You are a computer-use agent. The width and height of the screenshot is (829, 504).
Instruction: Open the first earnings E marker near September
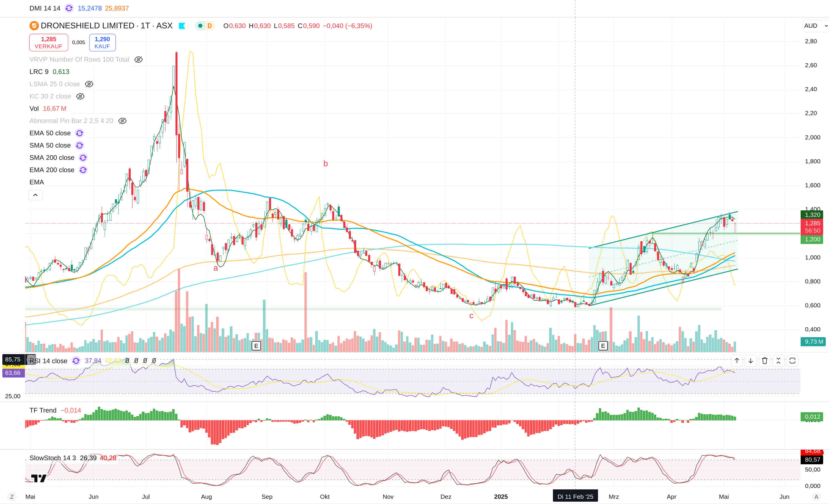(x=256, y=346)
